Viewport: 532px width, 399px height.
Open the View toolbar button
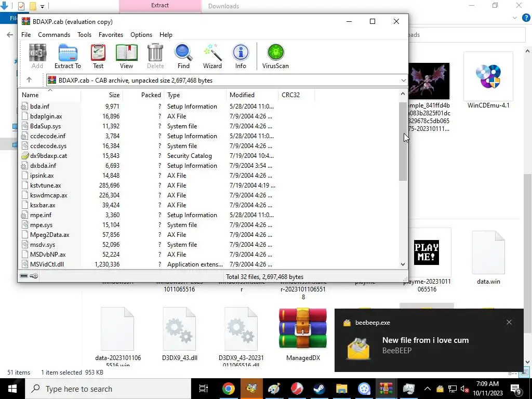point(127,57)
